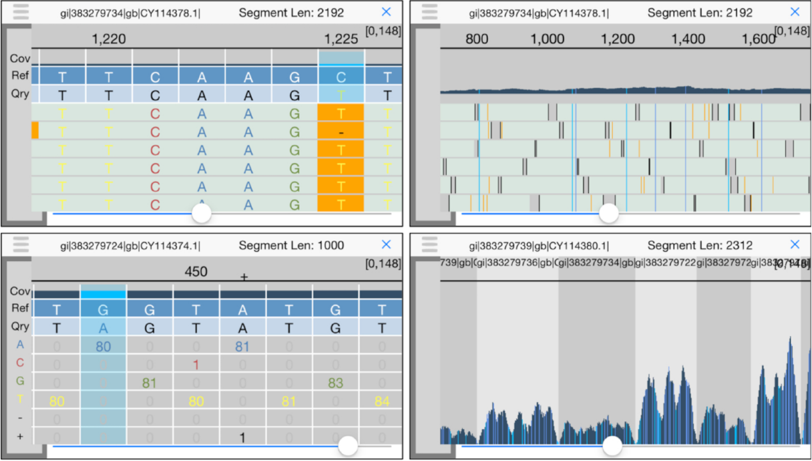This screenshot has height=461, width=812.
Task: Click the 'Segment Len: 2312' label
Action: [700, 246]
